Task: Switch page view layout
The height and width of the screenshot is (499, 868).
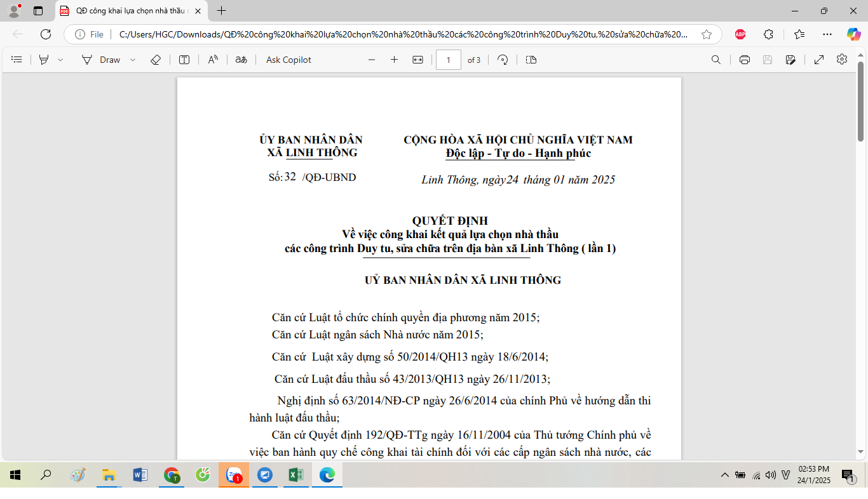Action: [531, 60]
